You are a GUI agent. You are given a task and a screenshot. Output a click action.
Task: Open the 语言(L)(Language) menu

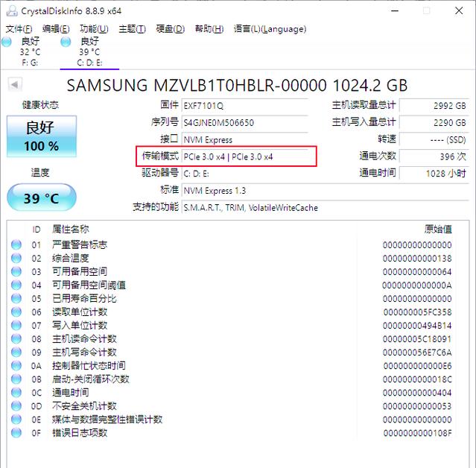[270, 29]
